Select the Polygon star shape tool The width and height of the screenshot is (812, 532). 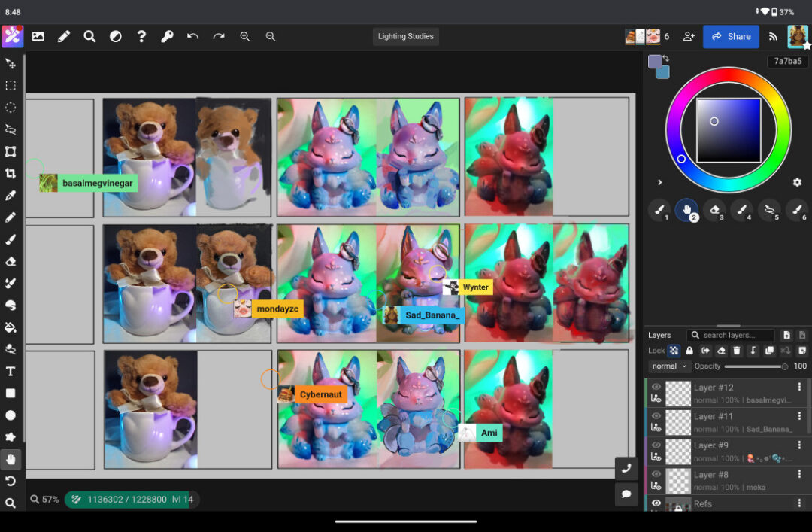11,437
